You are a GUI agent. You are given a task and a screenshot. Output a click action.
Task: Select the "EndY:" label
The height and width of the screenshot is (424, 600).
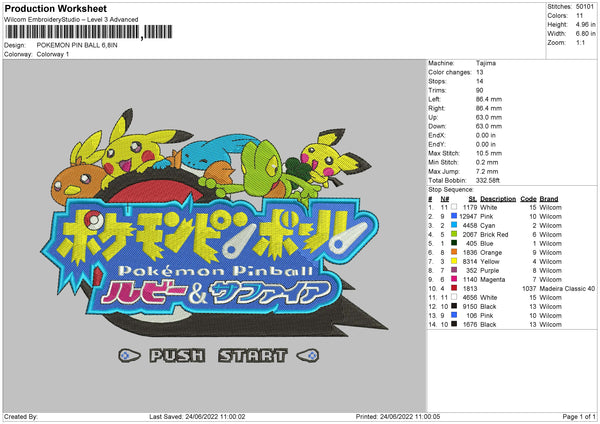pos(437,144)
